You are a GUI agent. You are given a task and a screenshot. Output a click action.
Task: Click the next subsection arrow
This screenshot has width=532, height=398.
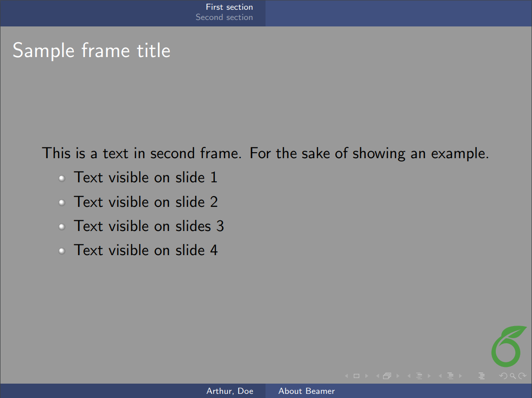[x=429, y=376]
